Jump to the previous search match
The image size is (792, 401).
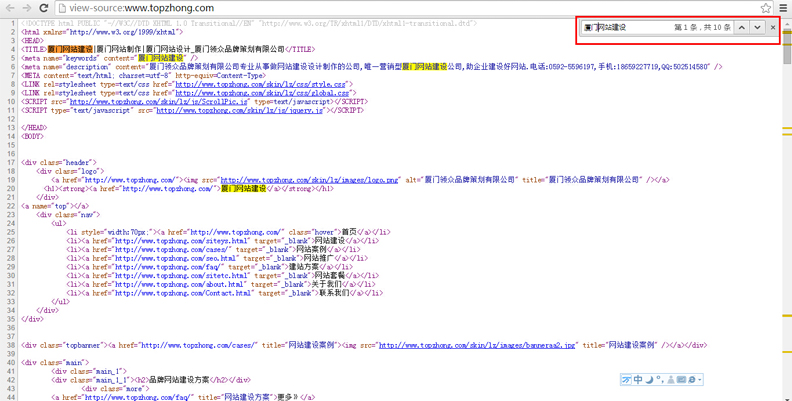pyautogui.click(x=741, y=27)
